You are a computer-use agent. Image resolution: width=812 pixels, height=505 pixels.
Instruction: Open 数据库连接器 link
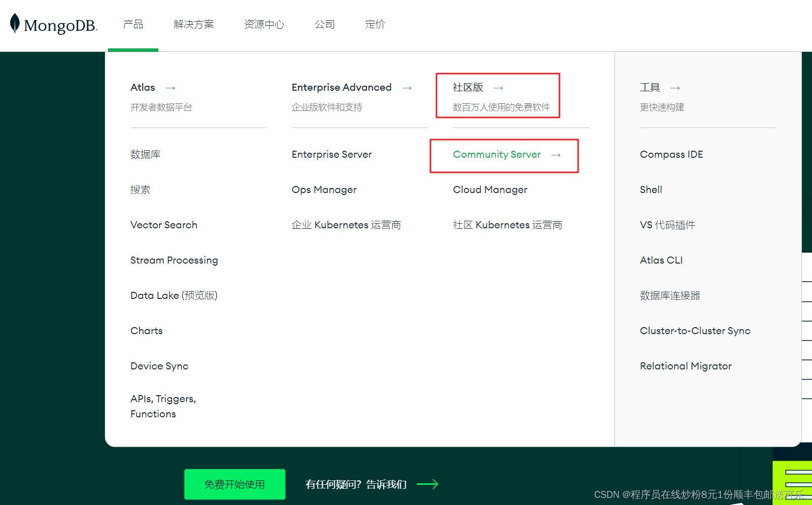670,295
